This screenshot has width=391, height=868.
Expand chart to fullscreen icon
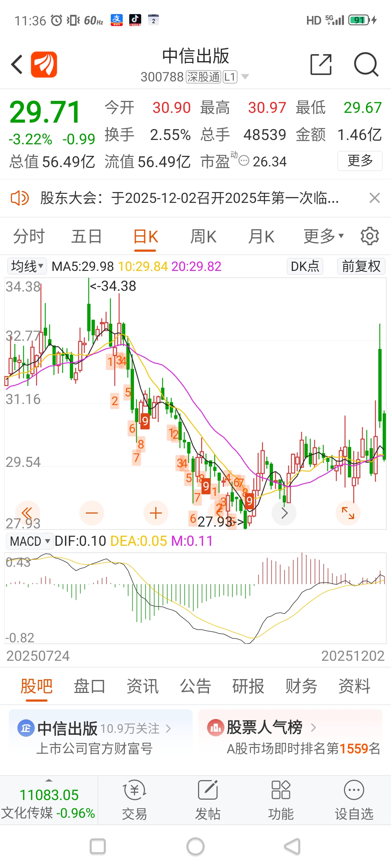[x=348, y=513]
